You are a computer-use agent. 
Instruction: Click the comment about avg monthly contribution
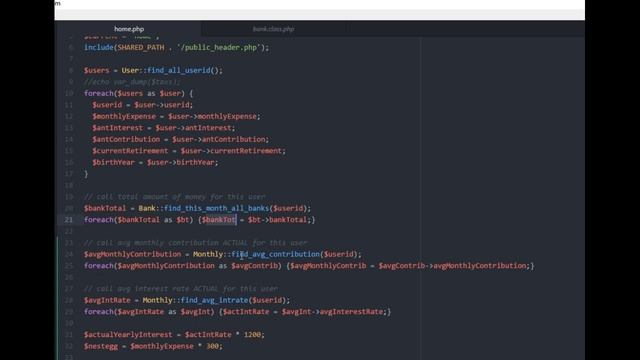click(196, 242)
